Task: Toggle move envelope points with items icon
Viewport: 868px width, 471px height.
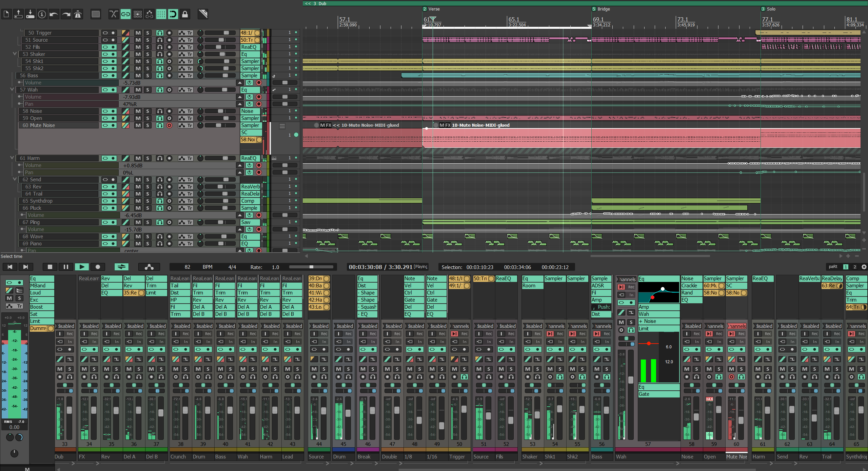Action: click(x=150, y=14)
